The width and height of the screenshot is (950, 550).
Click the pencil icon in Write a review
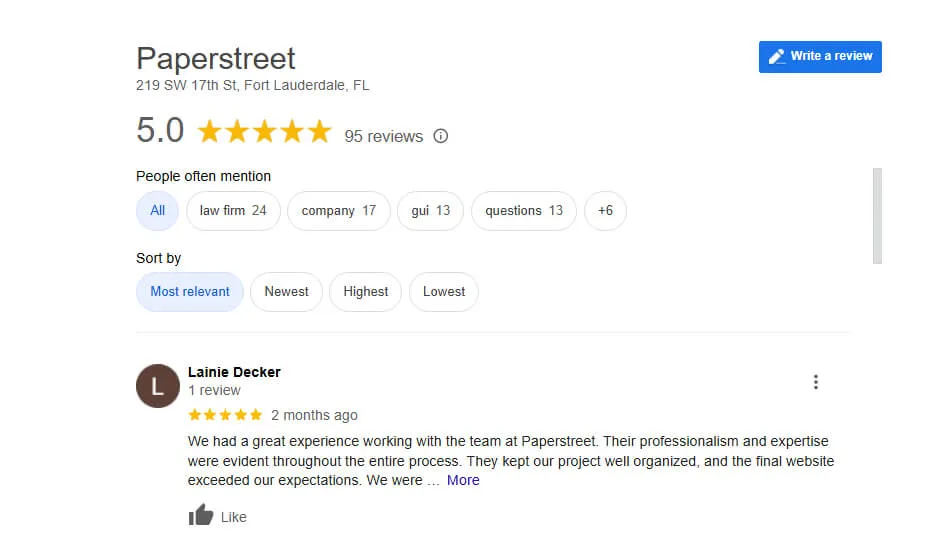[x=776, y=57]
